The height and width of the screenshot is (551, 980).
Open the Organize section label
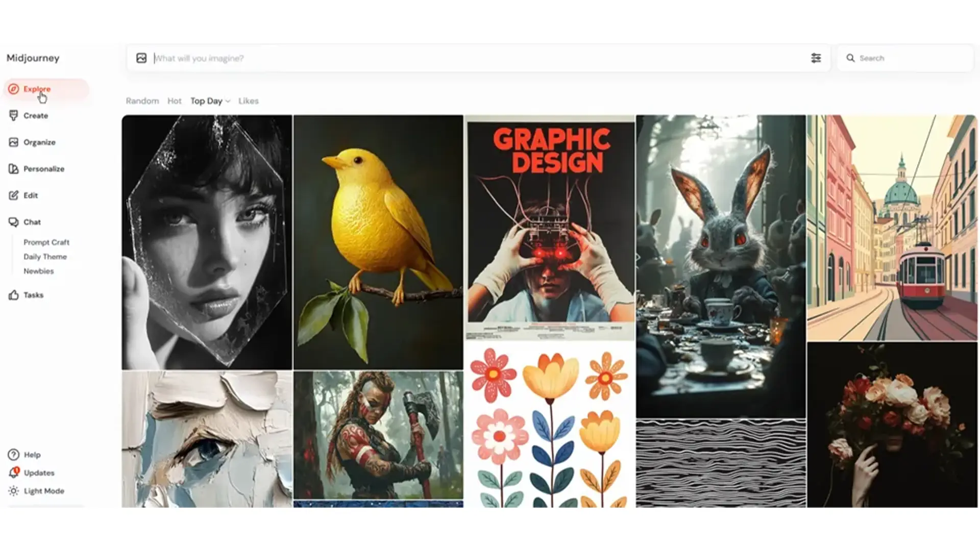[x=39, y=142]
